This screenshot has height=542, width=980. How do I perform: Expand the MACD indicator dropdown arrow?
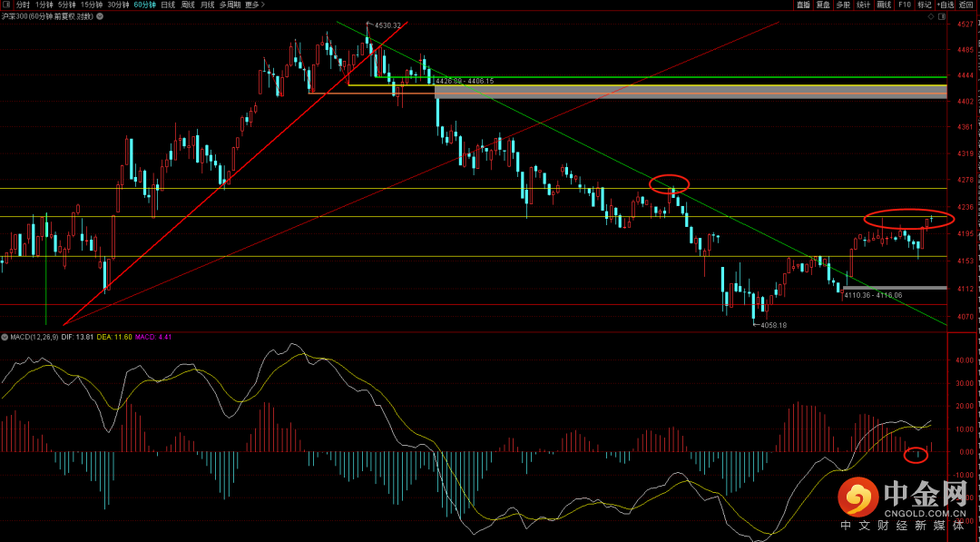5,337
